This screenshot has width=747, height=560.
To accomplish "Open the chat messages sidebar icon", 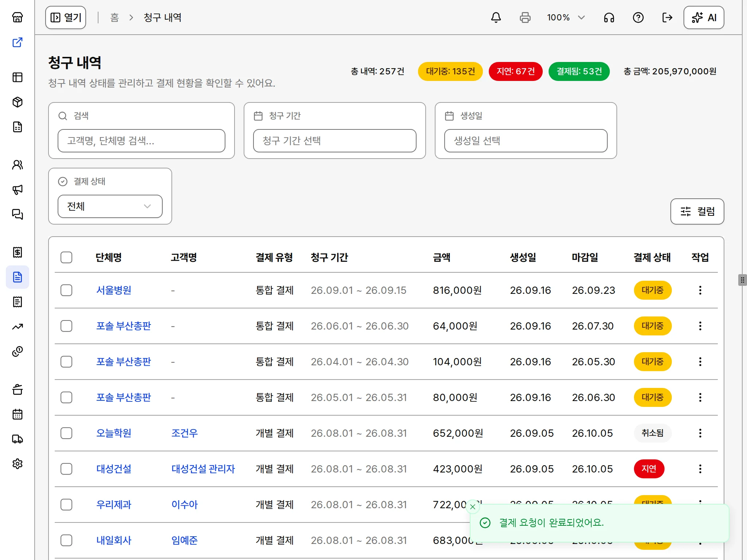I will tap(18, 214).
